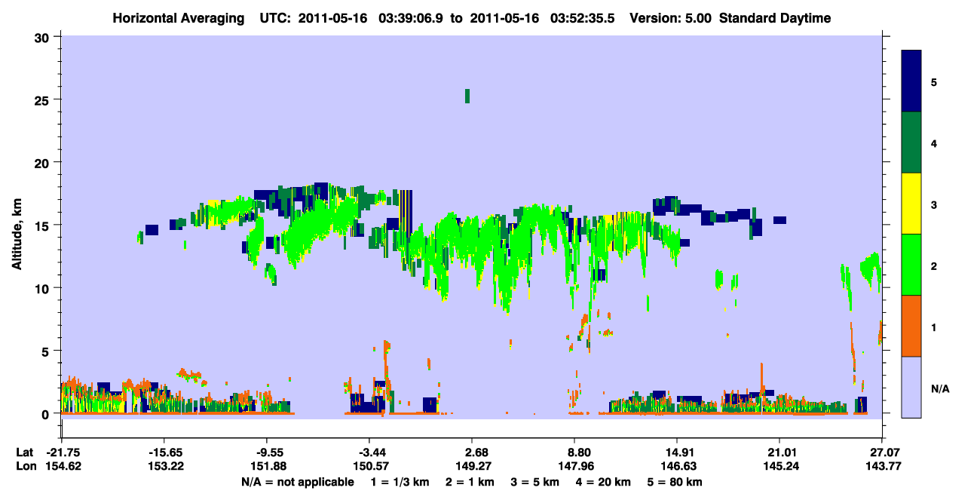980x503 pixels.
Task: Click the 'Lon' row label
Action: pos(25,466)
